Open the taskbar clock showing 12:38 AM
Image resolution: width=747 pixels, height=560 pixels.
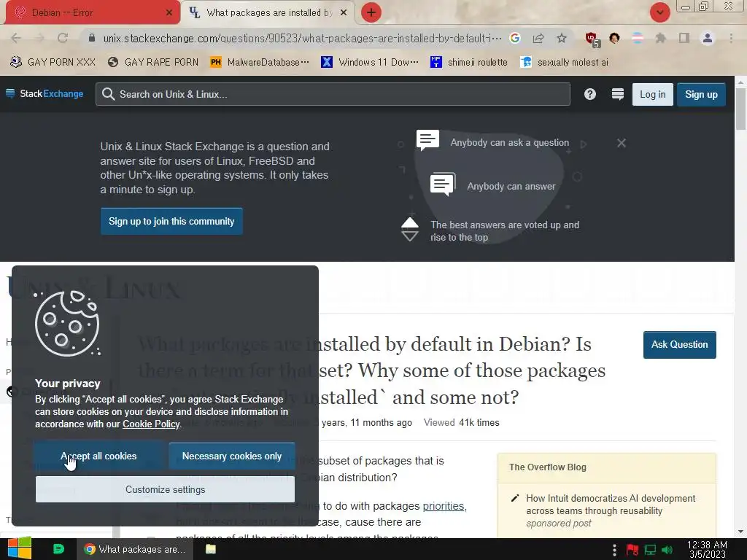[707, 549]
